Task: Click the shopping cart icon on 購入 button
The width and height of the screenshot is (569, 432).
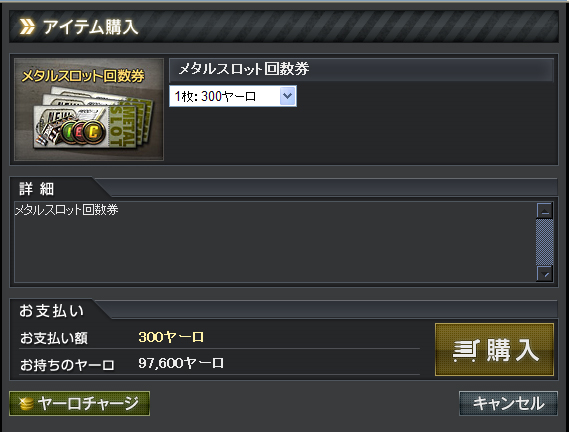Action: (x=466, y=350)
